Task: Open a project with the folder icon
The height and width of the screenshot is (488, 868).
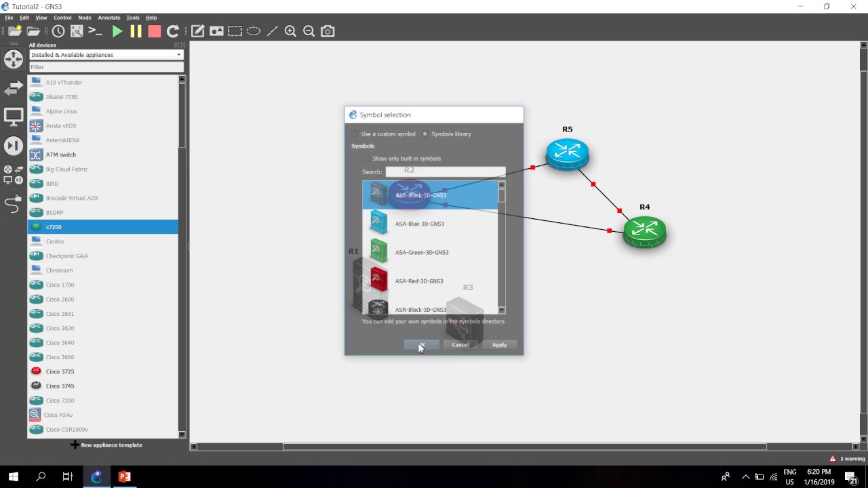Action: 33,31
